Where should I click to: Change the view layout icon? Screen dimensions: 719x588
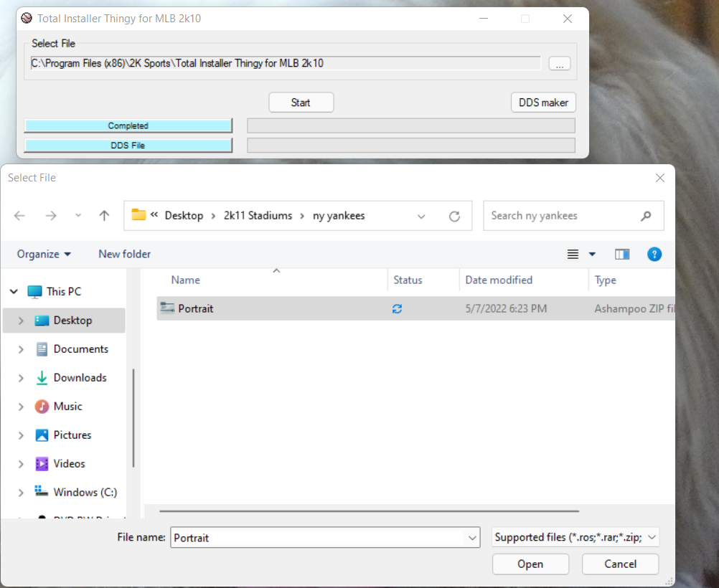tap(573, 255)
